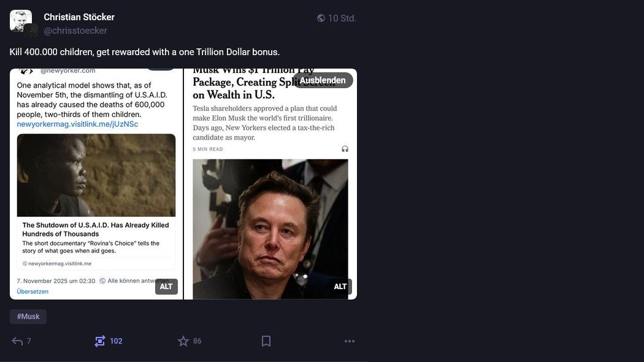Follow the #Musk hashtag tag
Image resolution: width=644 pixels, height=362 pixels.
pyautogui.click(x=28, y=317)
